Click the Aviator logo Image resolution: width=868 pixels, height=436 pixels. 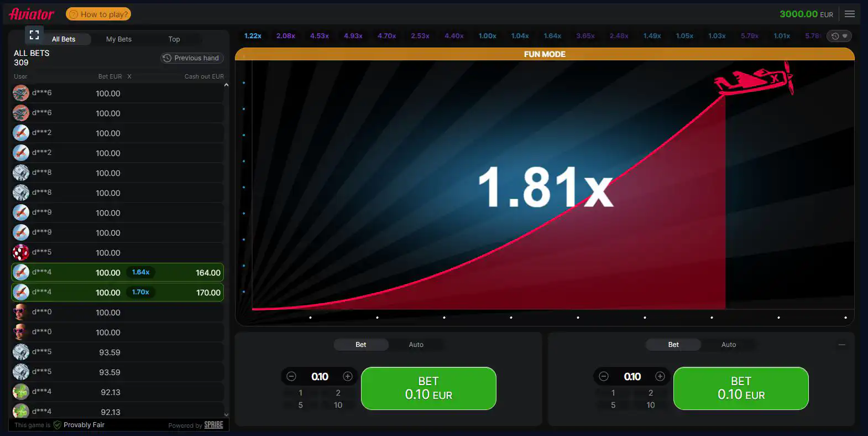[x=32, y=14]
